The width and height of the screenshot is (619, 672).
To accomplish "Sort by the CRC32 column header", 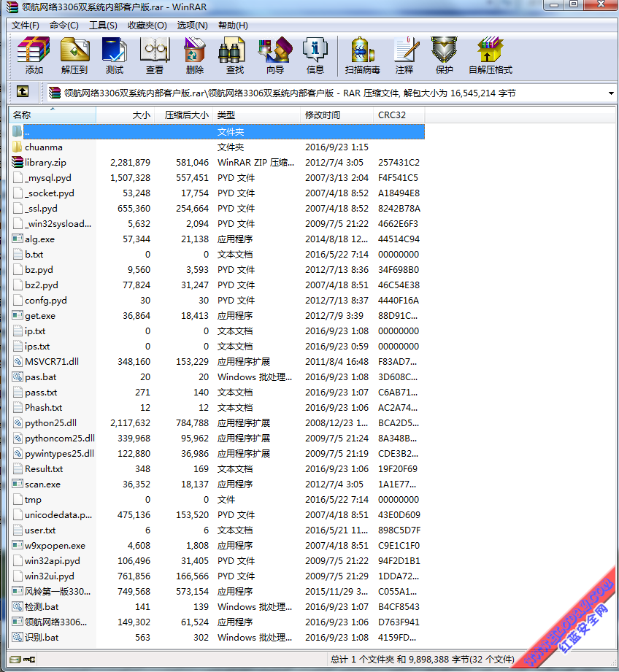I will click(x=399, y=115).
